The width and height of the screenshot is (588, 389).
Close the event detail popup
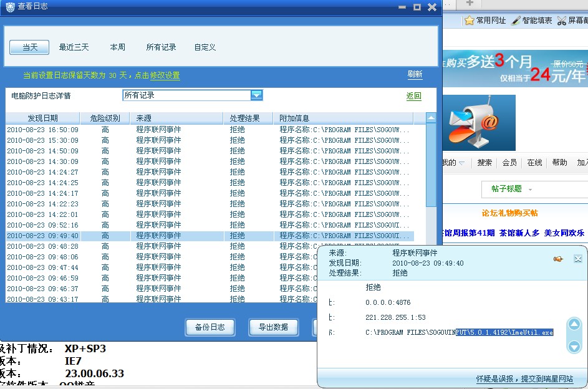click(578, 259)
